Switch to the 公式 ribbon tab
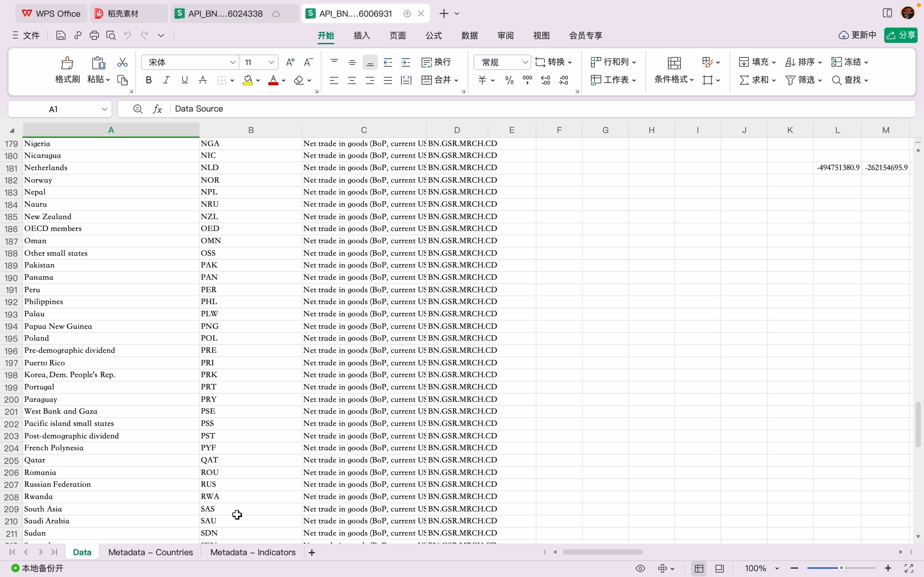This screenshot has height=577, width=924. (434, 35)
